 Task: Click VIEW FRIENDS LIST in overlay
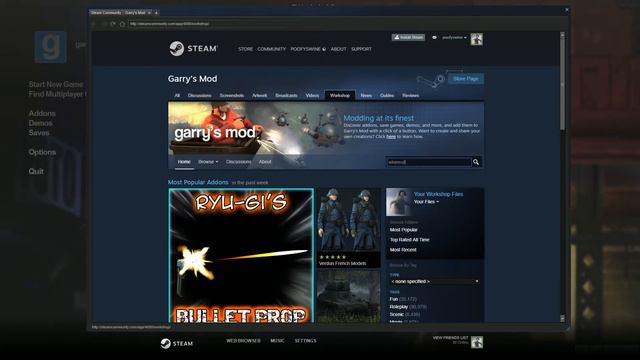pos(450,338)
